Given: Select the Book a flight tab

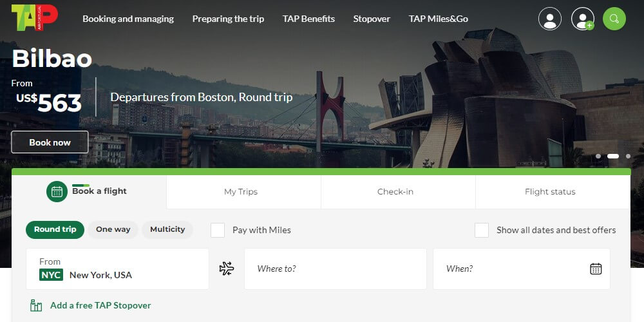Looking at the screenshot, I should tap(89, 192).
